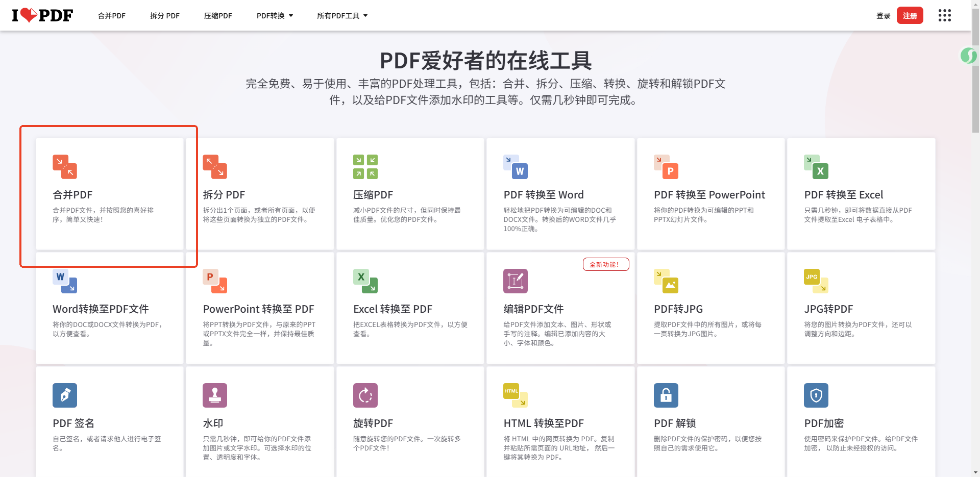The height and width of the screenshot is (477, 980).
Task: Click the scrollbar down arrow
Action: click(975, 472)
